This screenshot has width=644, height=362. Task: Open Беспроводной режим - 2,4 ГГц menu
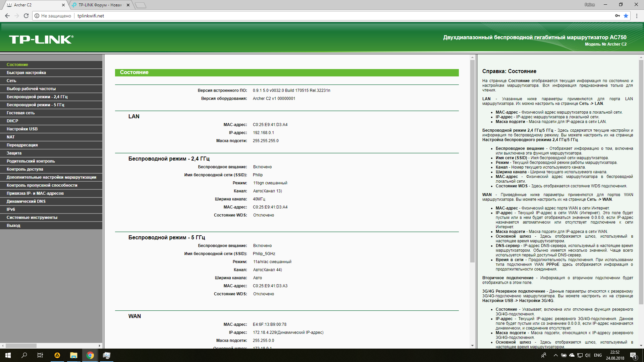tap(51, 97)
